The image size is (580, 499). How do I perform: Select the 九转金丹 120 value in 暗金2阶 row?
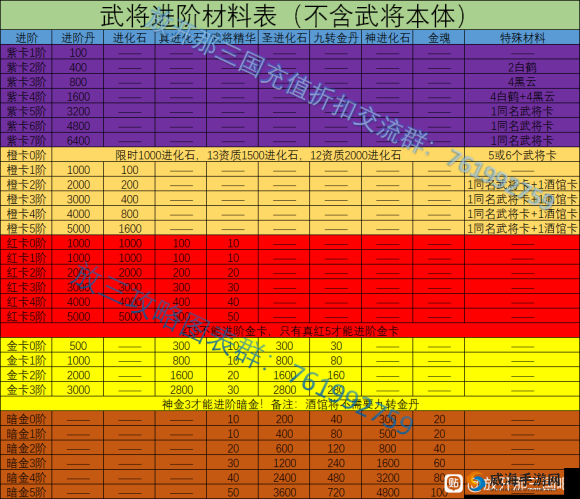pyautogui.click(x=336, y=448)
